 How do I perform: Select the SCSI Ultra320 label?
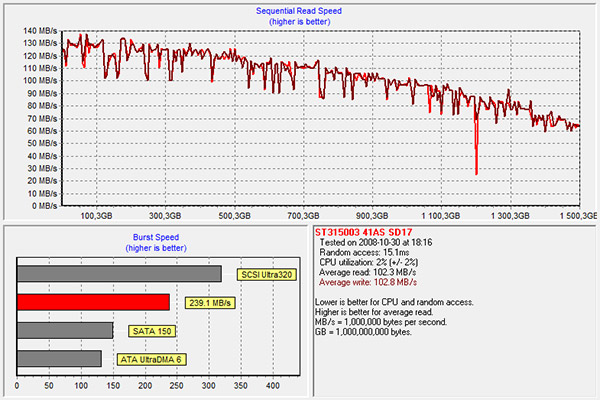click(267, 275)
